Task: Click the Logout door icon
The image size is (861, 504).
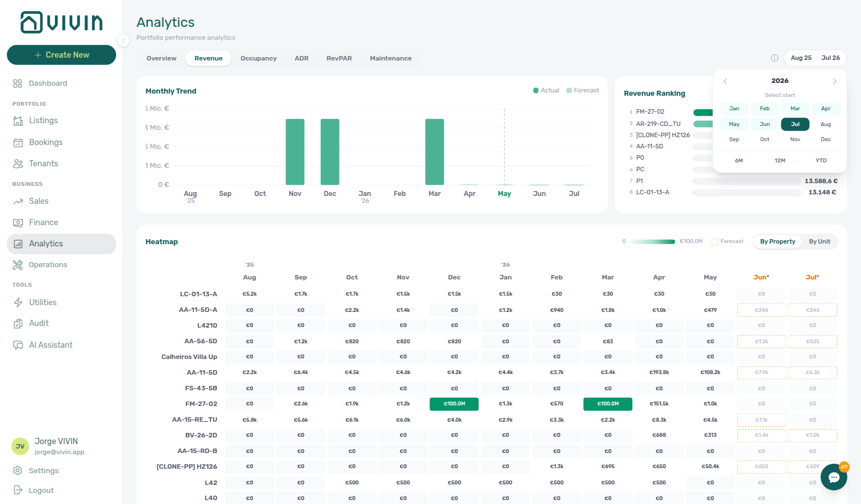Action: (18, 490)
